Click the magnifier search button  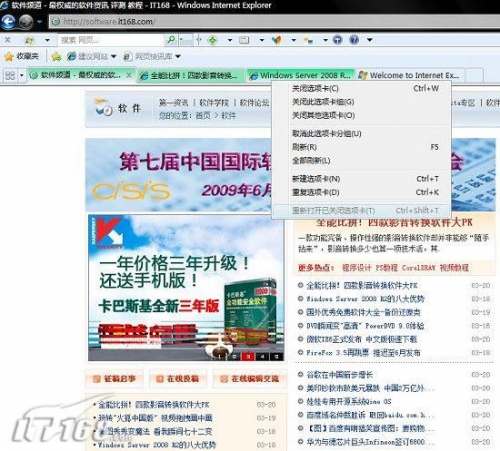171,40
